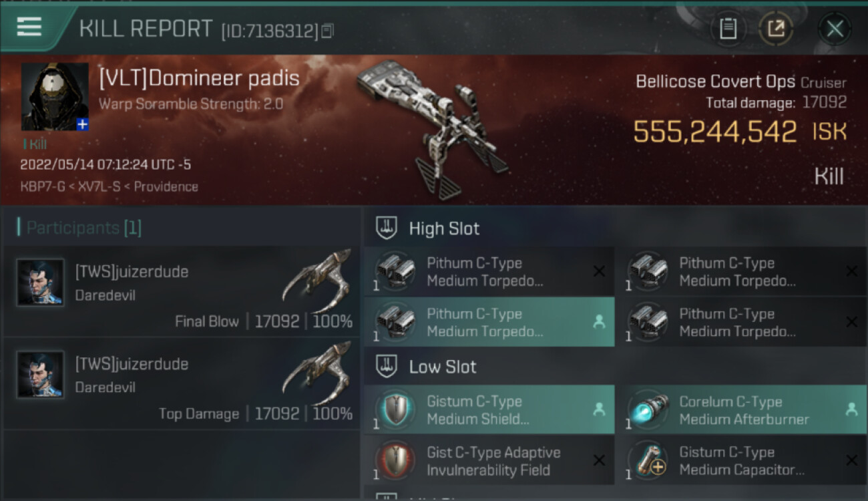Open the hamburger menu
The image size is (868, 501).
[29, 27]
